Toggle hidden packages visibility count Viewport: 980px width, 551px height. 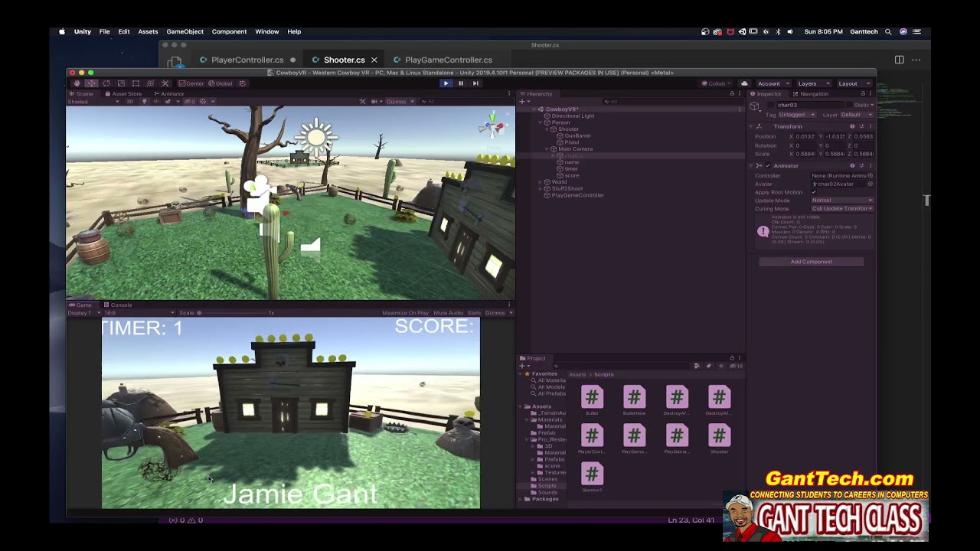pos(734,366)
